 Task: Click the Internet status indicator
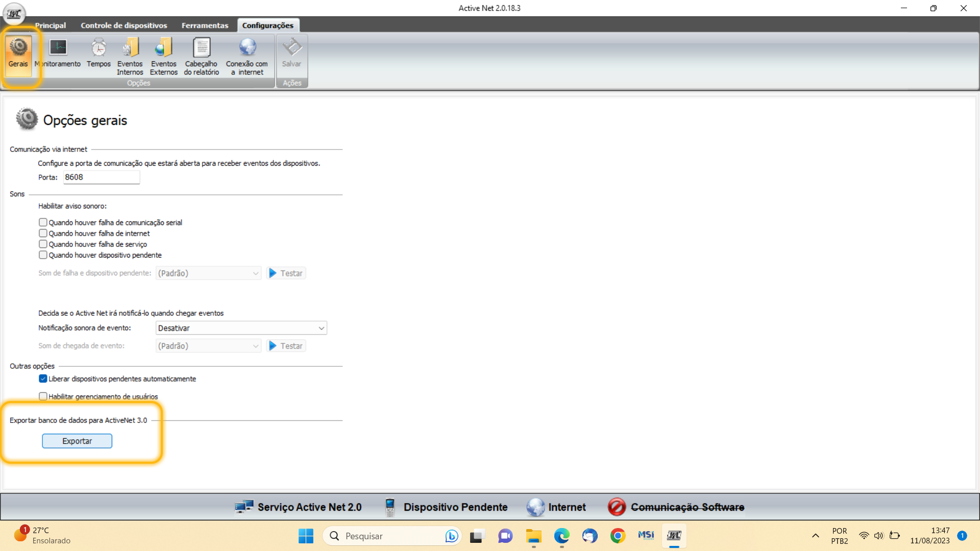556,507
